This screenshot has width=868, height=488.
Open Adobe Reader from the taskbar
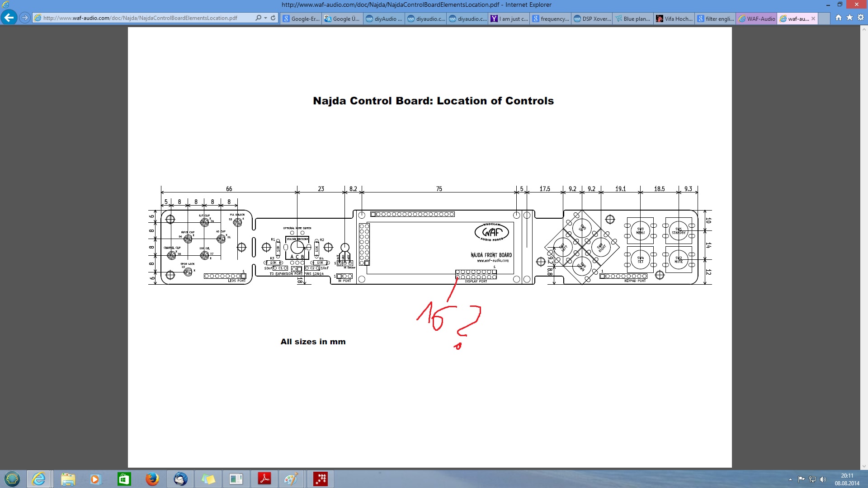(264, 479)
